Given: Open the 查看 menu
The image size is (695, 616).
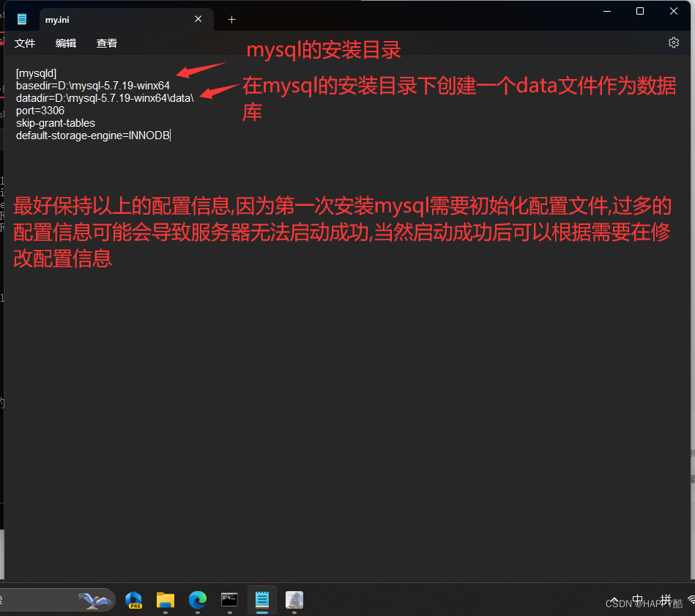Looking at the screenshot, I should click(107, 43).
